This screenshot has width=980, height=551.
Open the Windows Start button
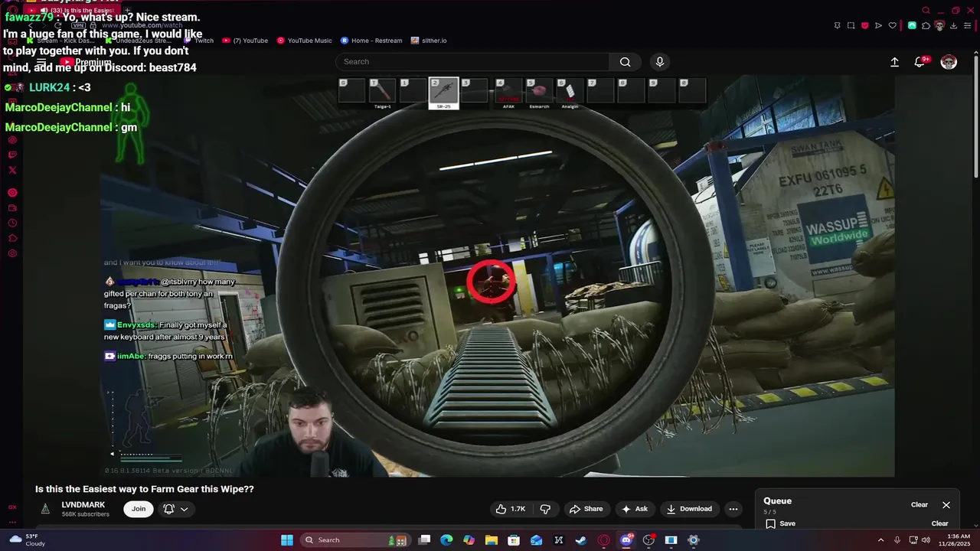coord(286,540)
